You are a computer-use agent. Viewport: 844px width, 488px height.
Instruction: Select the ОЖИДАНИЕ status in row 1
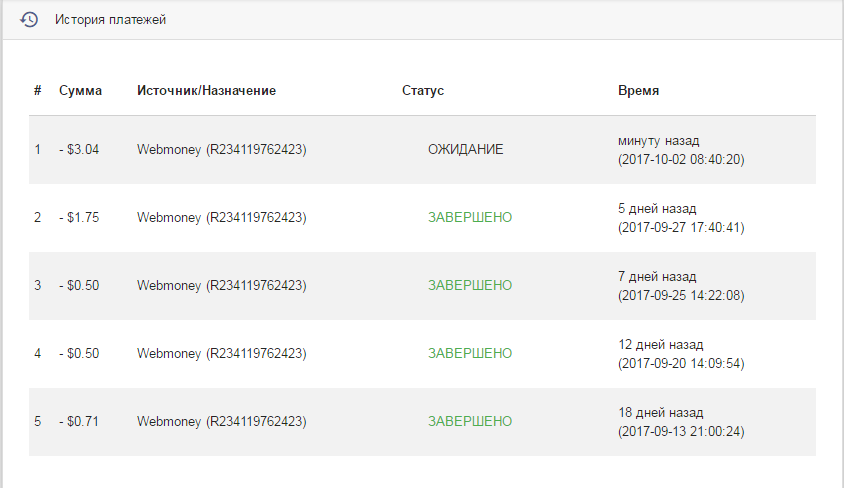(466, 150)
